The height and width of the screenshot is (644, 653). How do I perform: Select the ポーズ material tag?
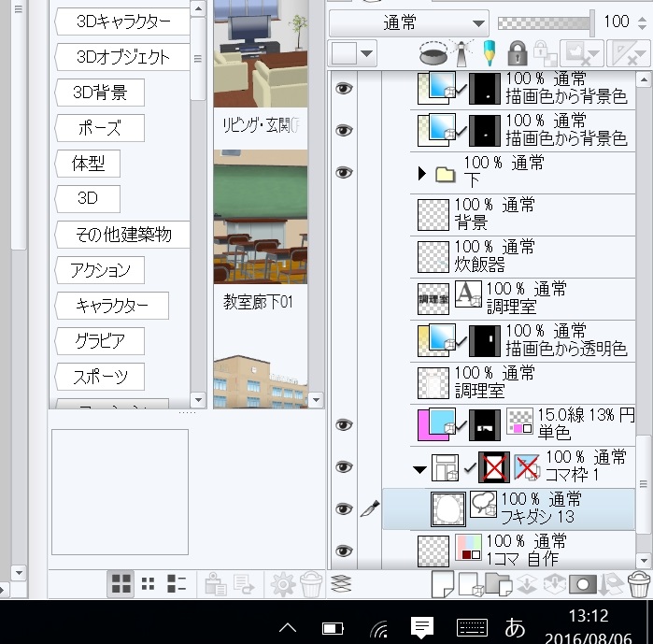100,128
